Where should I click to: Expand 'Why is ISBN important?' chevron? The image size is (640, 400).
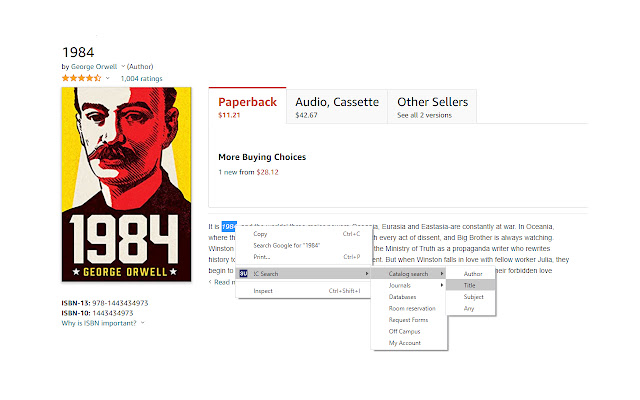coord(143,323)
